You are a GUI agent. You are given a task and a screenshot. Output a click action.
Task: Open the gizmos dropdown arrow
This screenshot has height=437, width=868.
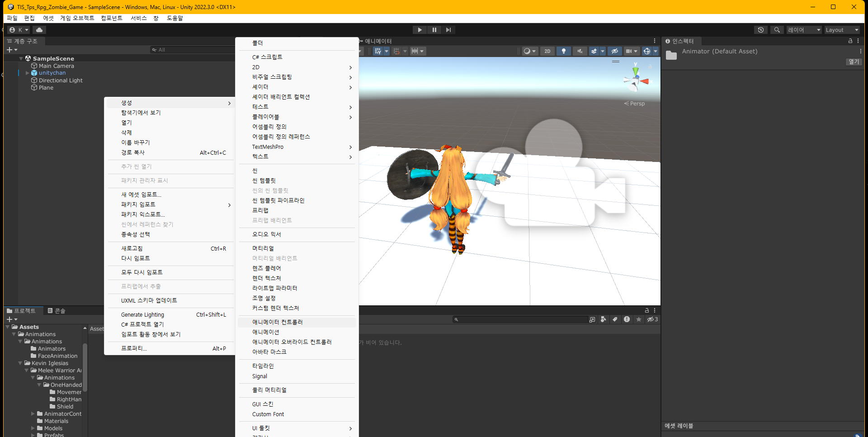click(656, 51)
